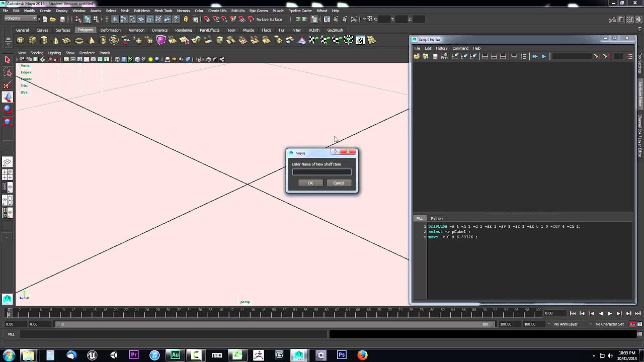Click the polygon pyramid shelf icon
Viewport: 644px width, 362px height.
(x=92, y=40)
